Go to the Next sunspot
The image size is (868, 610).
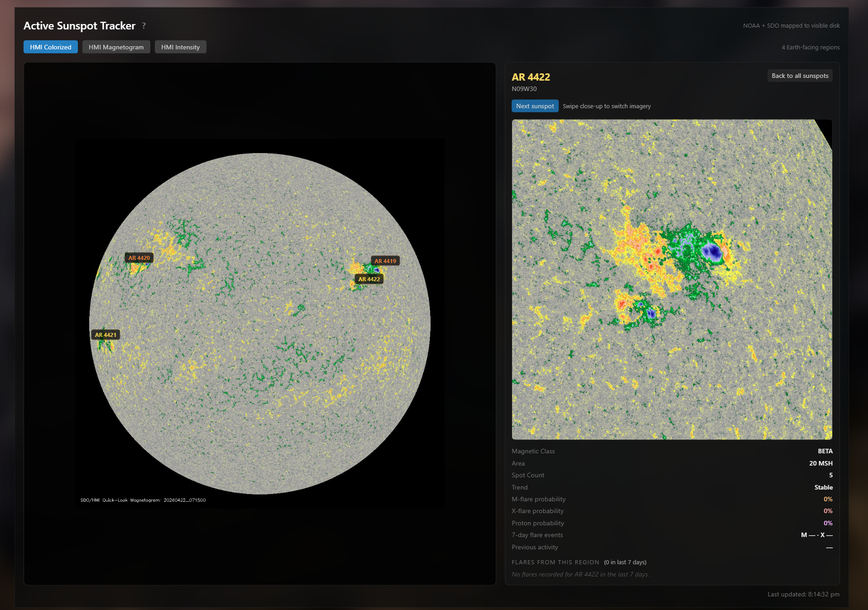pyautogui.click(x=535, y=106)
